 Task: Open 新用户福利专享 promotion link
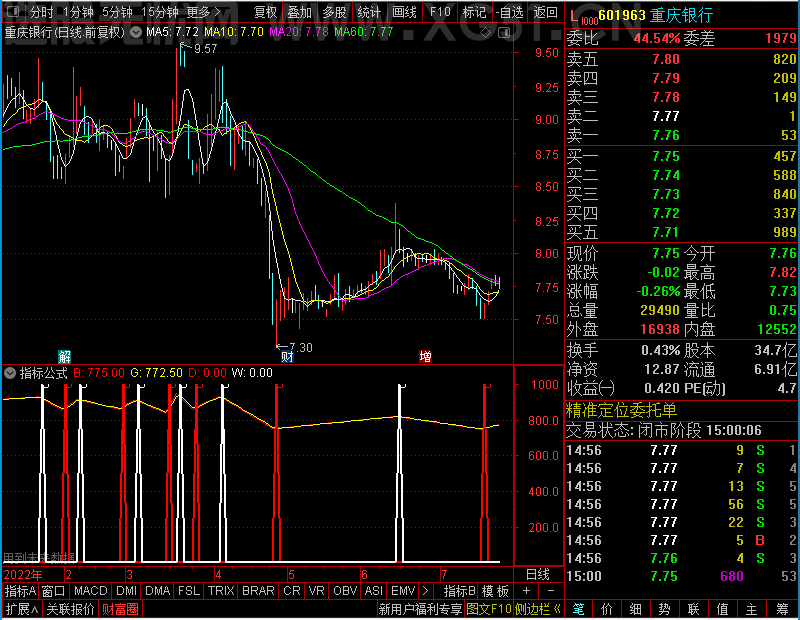pos(420,609)
